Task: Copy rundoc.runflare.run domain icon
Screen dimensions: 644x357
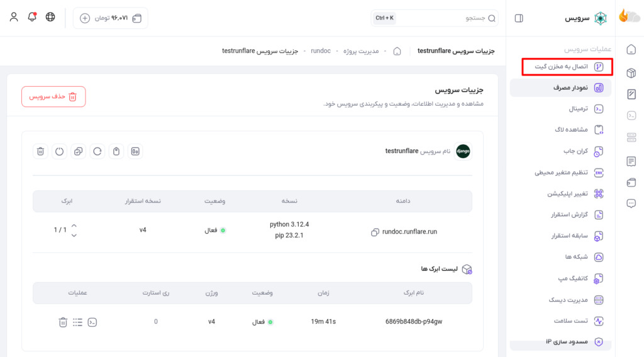Action: coord(375,232)
